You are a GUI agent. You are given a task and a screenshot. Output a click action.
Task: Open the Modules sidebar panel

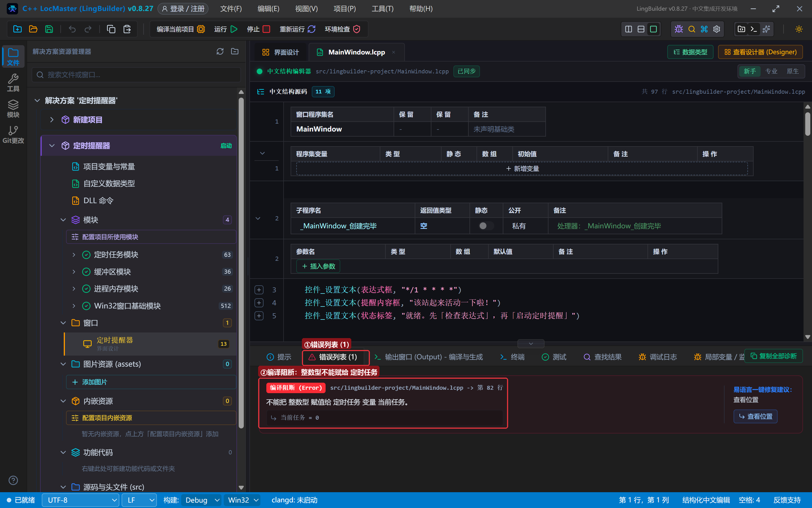(13, 109)
